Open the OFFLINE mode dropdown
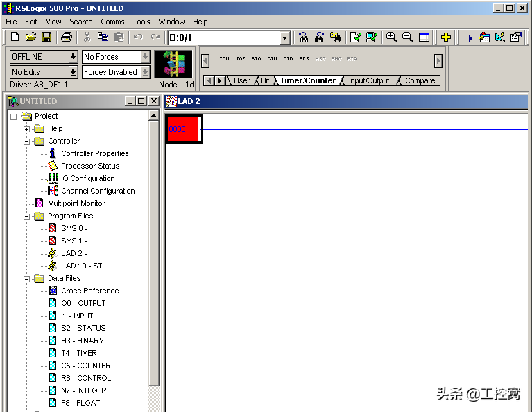532x412 pixels. coord(73,57)
